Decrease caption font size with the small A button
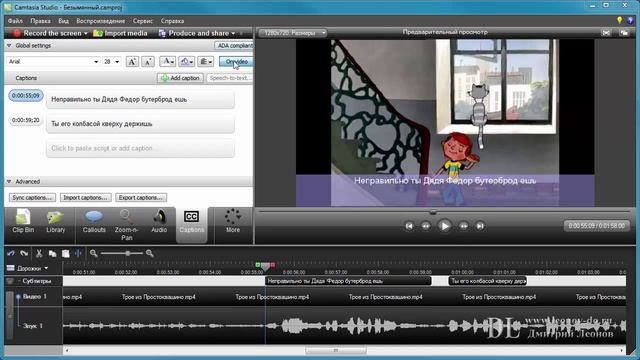 (x=148, y=62)
